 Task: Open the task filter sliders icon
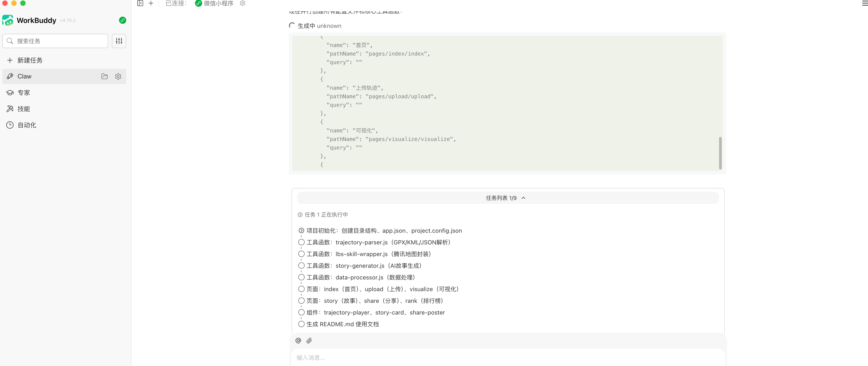tap(119, 41)
